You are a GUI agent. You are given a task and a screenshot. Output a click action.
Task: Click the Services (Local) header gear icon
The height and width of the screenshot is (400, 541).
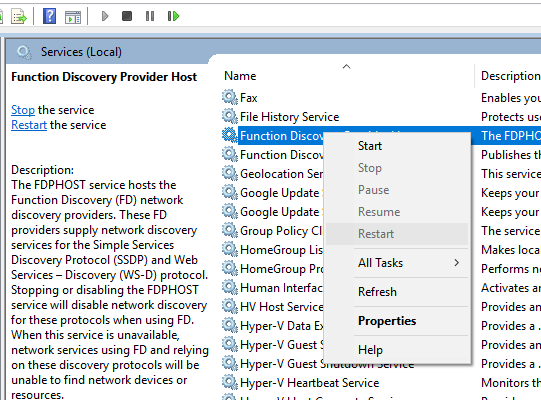point(24,52)
